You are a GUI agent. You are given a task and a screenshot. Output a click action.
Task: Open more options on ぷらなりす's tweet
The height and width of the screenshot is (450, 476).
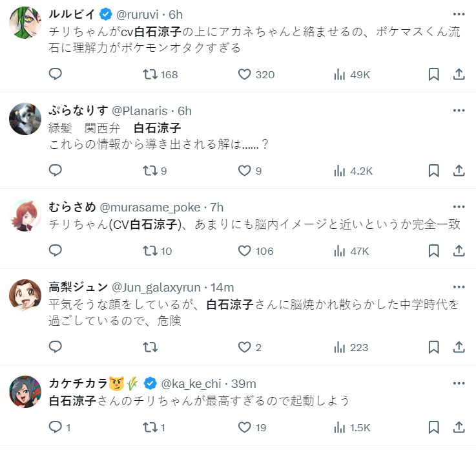(x=459, y=111)
